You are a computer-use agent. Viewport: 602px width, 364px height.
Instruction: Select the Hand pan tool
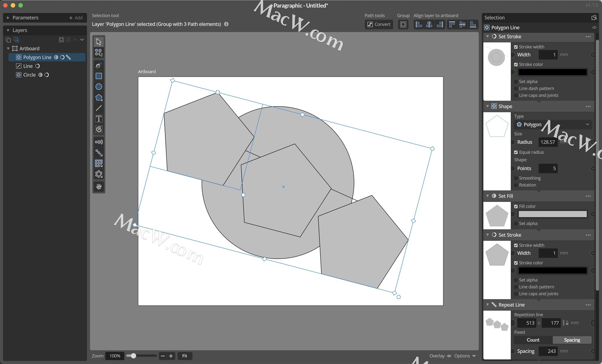coord(98,187)
